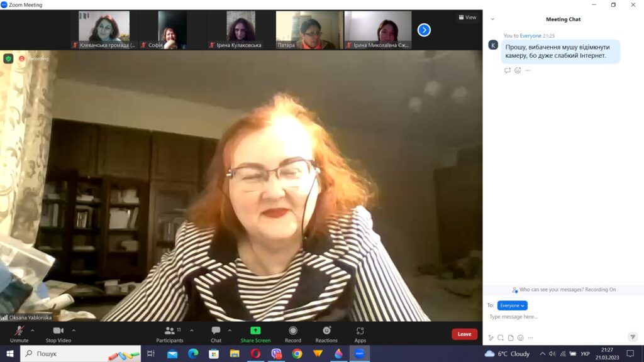Image resolution: width=644 pixels, height=362 pixels.
Task: Click the Type message input field
Action: click(560, 317)
